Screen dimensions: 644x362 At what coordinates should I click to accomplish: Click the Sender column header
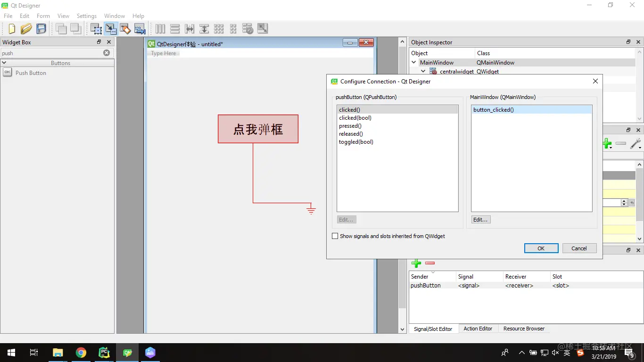tap(432, 277)
